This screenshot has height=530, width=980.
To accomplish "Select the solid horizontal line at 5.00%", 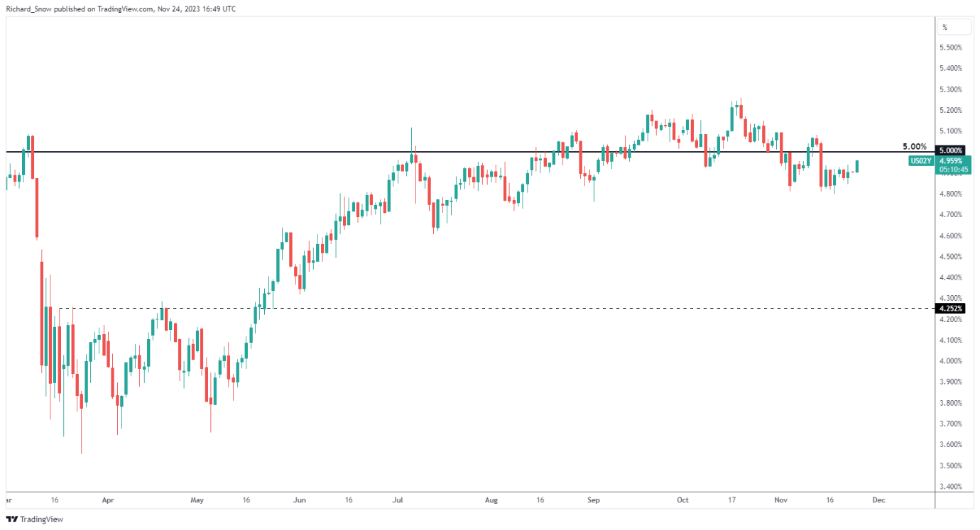I will (469, 152).
